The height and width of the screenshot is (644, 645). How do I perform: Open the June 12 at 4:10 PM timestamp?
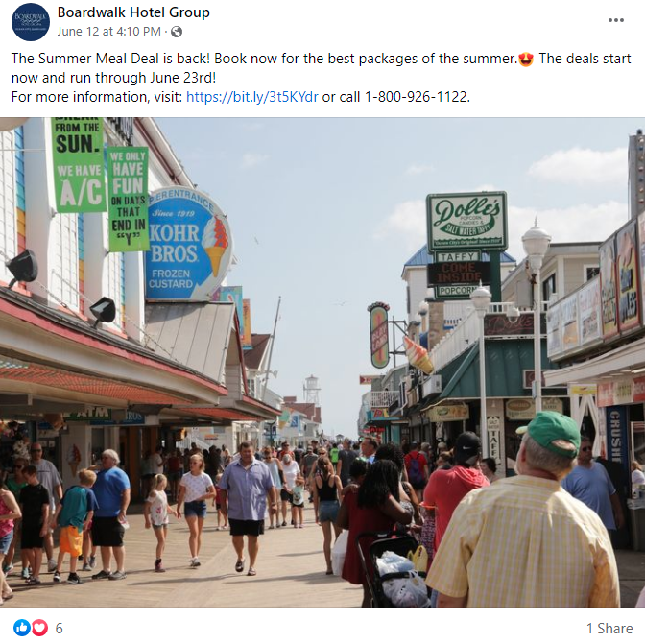click(109, 32)
